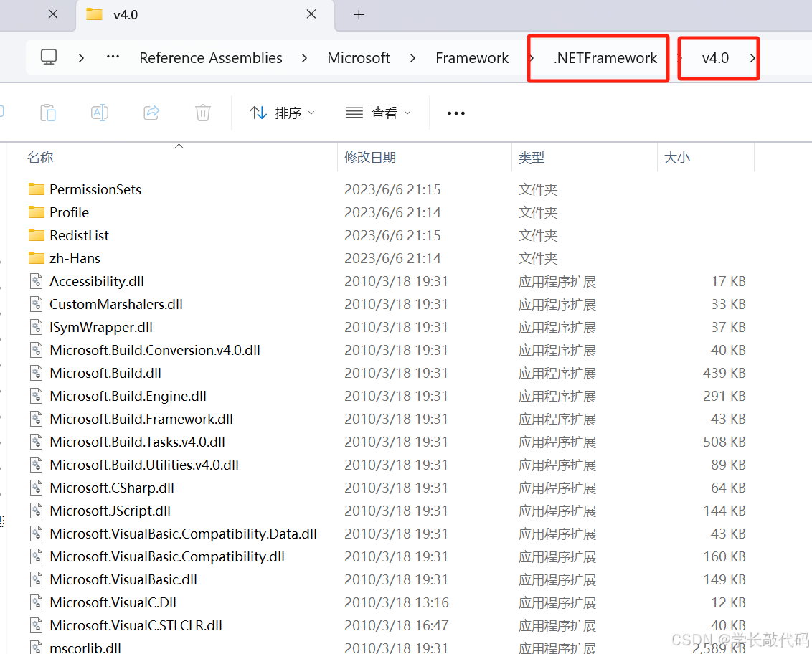This screenshot has width=812, height=654.
Task: Click the 2010/3/18 16:47 date cell
Action: coord(397,625)
